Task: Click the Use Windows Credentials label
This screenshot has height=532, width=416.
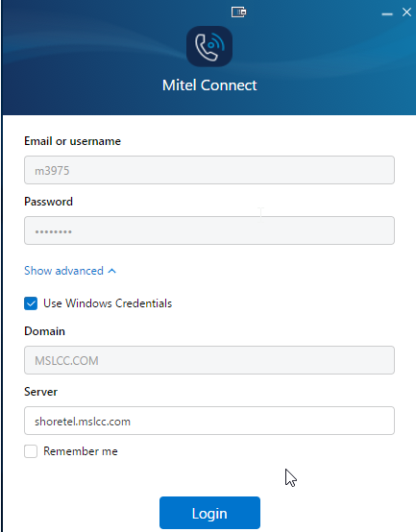Action: coord(108,303)
